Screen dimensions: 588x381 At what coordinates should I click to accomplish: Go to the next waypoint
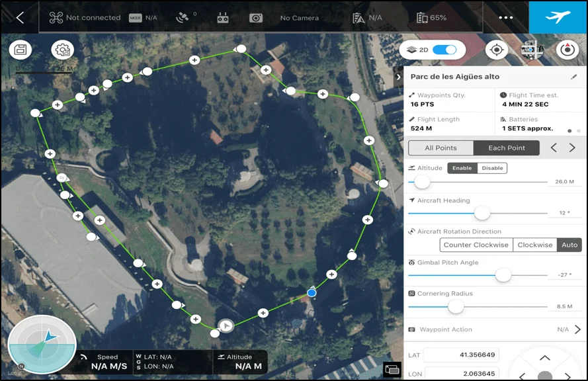tap(572, 148)
